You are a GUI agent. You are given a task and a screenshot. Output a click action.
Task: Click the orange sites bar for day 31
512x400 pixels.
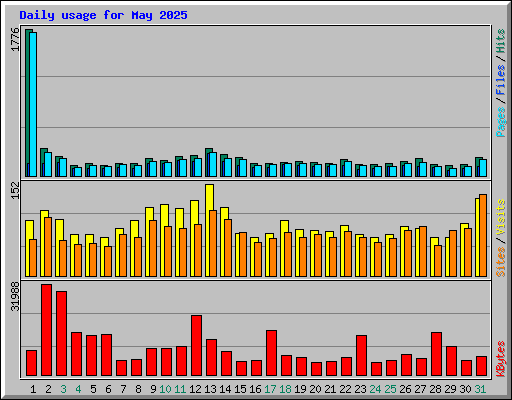pyautogui.click(x=483, y=235)
